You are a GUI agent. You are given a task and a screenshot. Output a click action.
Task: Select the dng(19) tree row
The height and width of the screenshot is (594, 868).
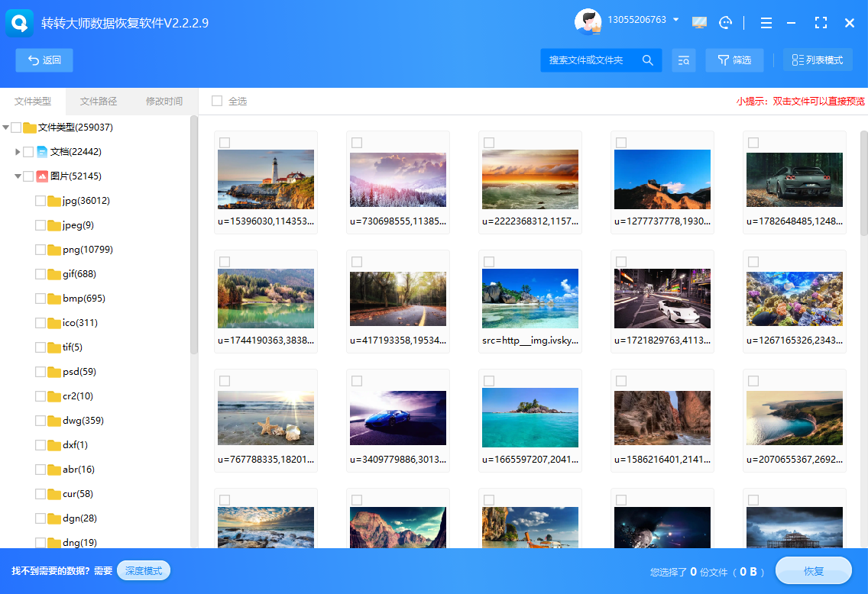[x=79, y=542]
